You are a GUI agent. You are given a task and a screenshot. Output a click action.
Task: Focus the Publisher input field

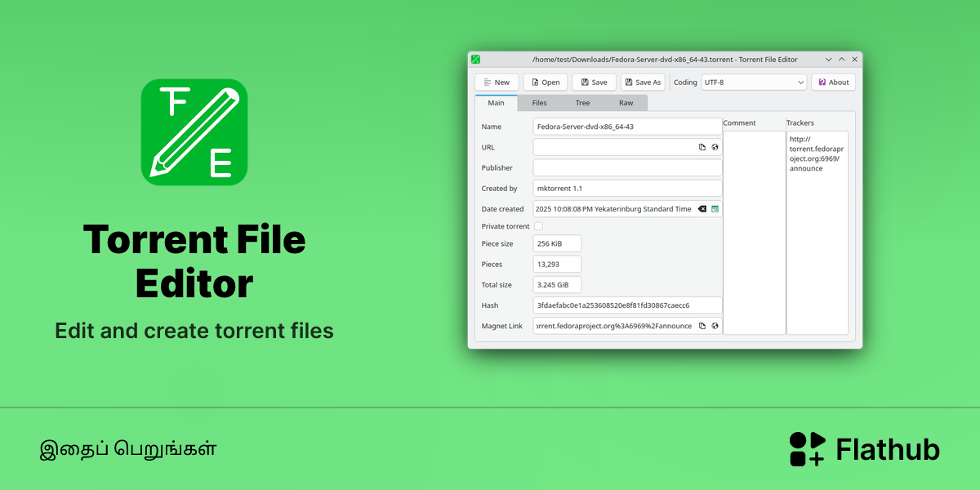(x=627, y=167)
